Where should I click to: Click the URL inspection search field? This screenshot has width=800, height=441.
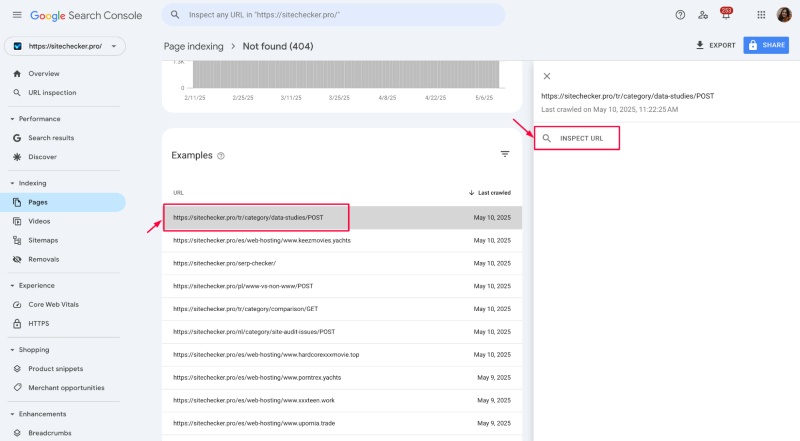pyautogui.click(x=335, y=15)
